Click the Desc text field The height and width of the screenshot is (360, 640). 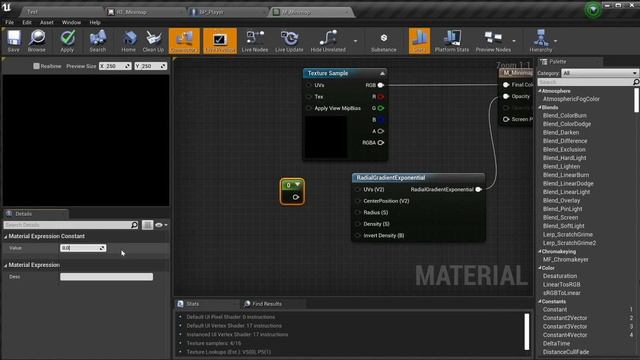click(107, 277)
